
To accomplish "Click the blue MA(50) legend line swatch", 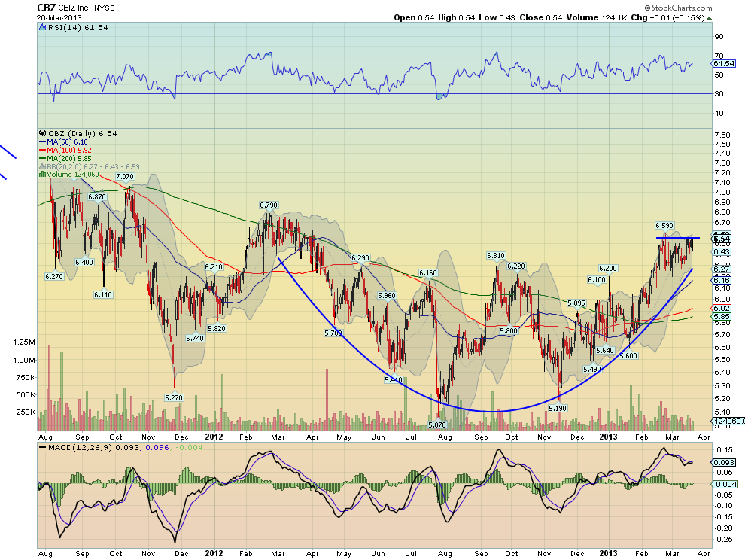I will [42, 142].
